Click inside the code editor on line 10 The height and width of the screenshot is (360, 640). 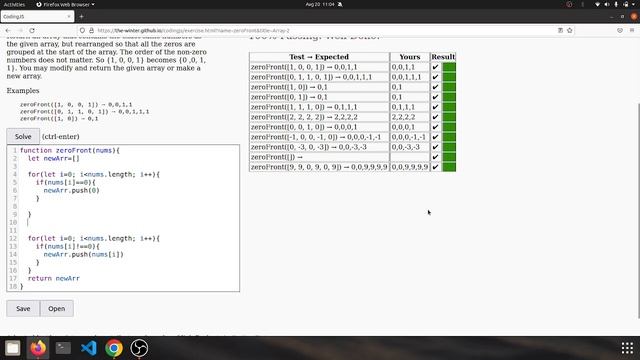tap(129, 222)
